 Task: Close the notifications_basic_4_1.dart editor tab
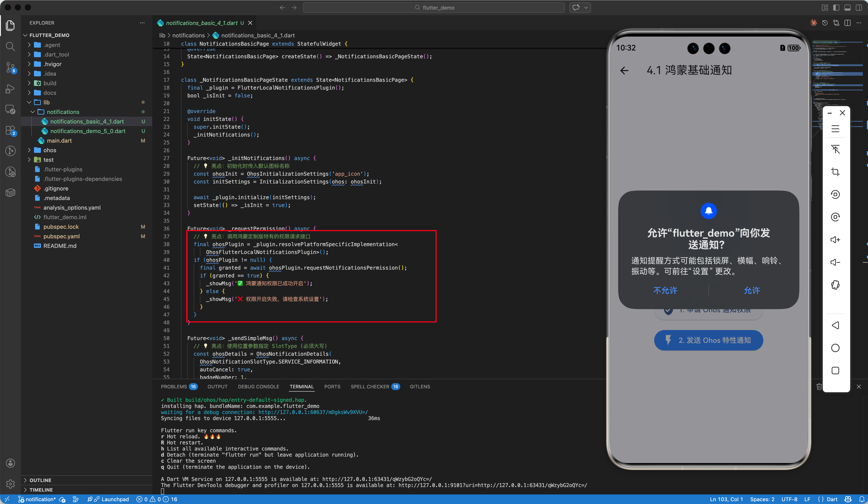click(x=250, y=23)
